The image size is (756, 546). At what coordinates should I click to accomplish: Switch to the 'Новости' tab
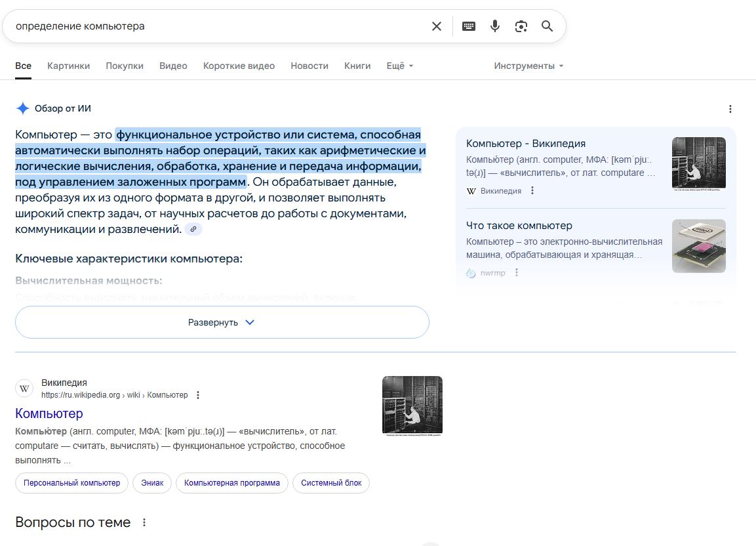[309, 66]
